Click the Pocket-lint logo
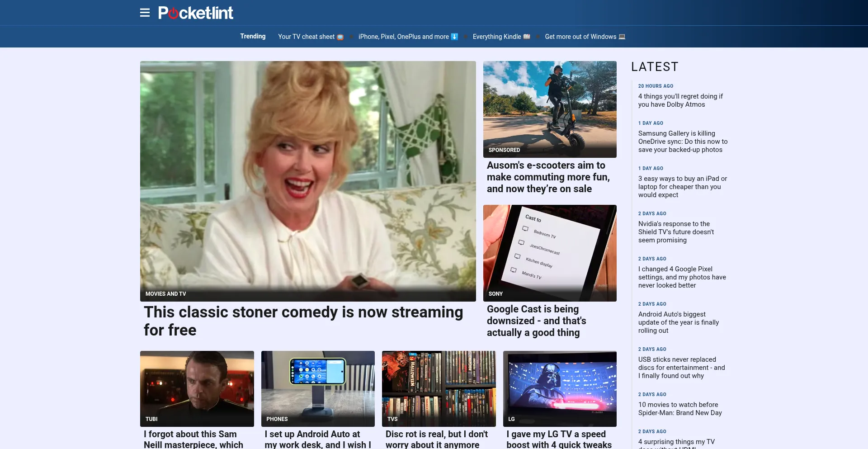The width and height of the screenshot is (868, 449). point(196,13)
